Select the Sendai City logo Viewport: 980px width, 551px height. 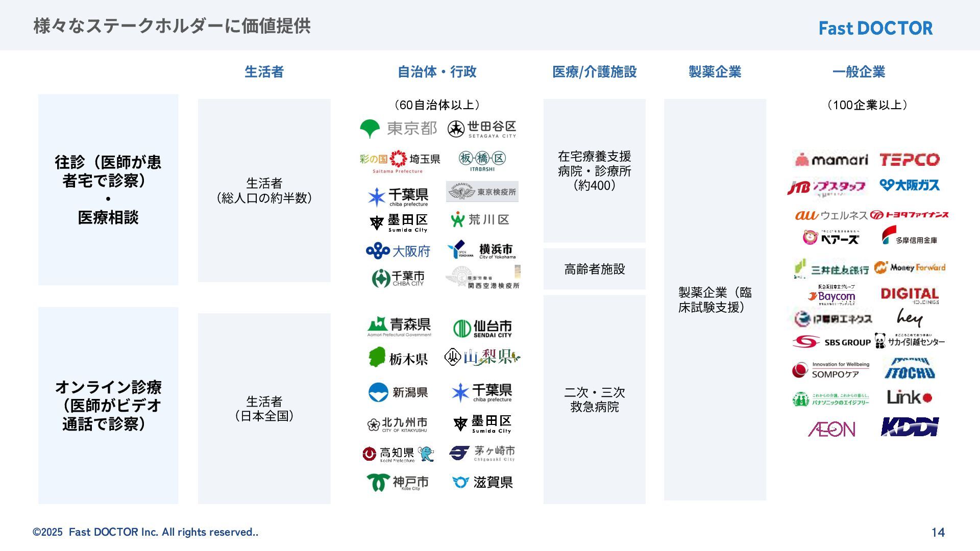pos(482,328)
